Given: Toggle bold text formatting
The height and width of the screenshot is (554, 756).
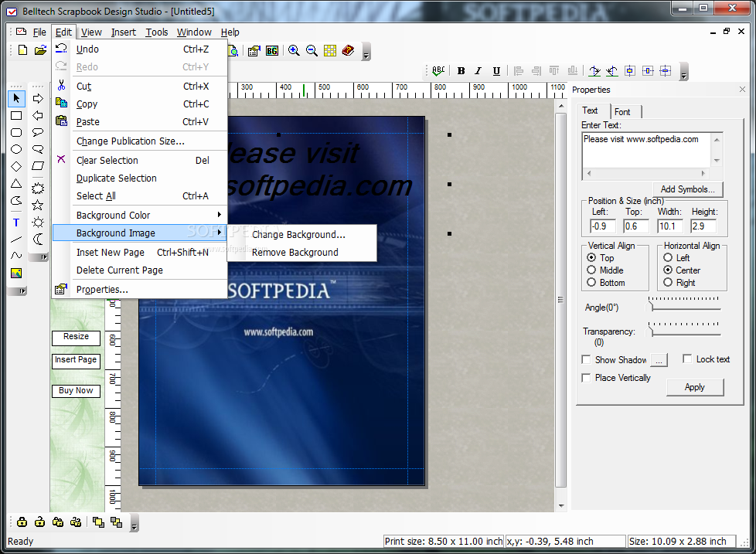Looking at the screenshot, I should pos(461,71).
